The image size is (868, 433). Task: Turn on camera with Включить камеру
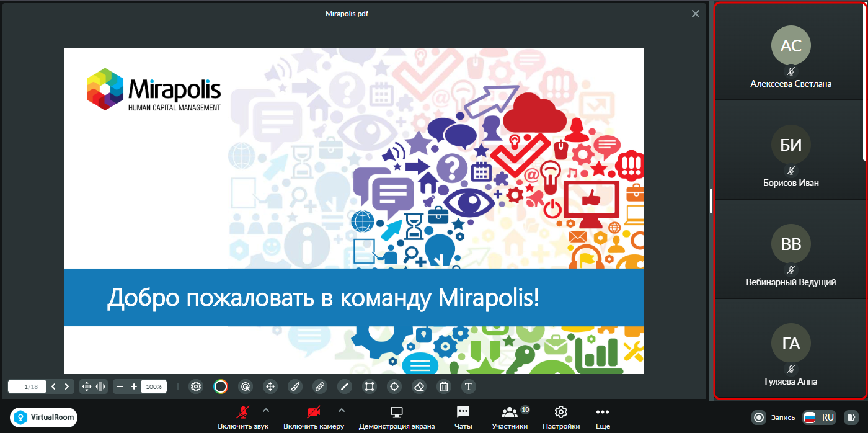(314, 417)
